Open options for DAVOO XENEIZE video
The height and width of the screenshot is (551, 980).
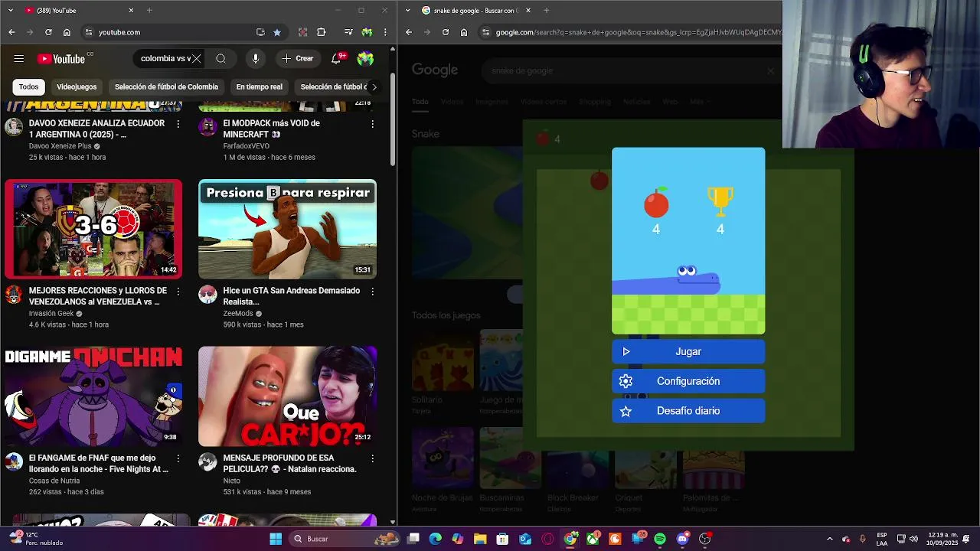(x=178, y=124)
